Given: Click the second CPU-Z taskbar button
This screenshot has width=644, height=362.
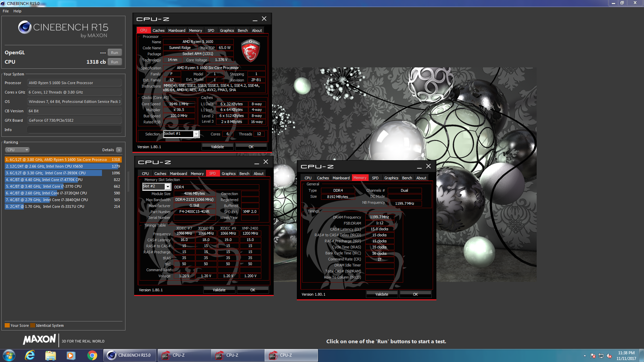Looking at the screenshot, I should click(238, 355).
